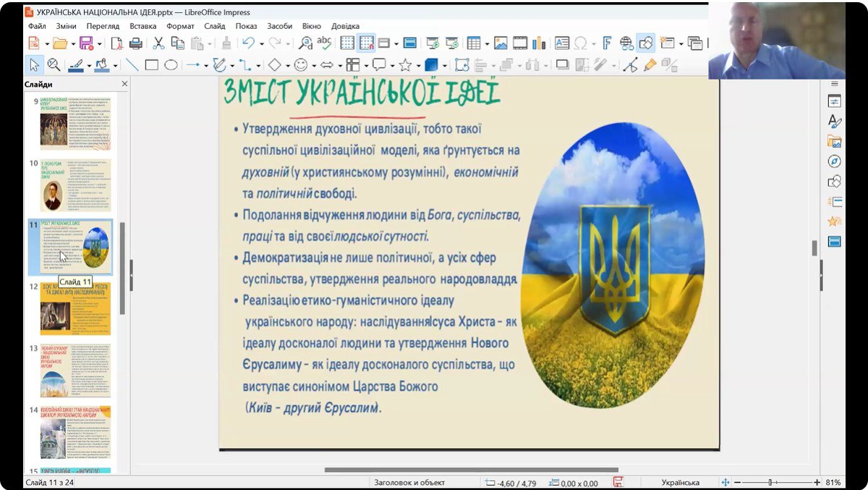868x490 pixels.
Task: Toggle Display Grid
Action: point(347,43)
